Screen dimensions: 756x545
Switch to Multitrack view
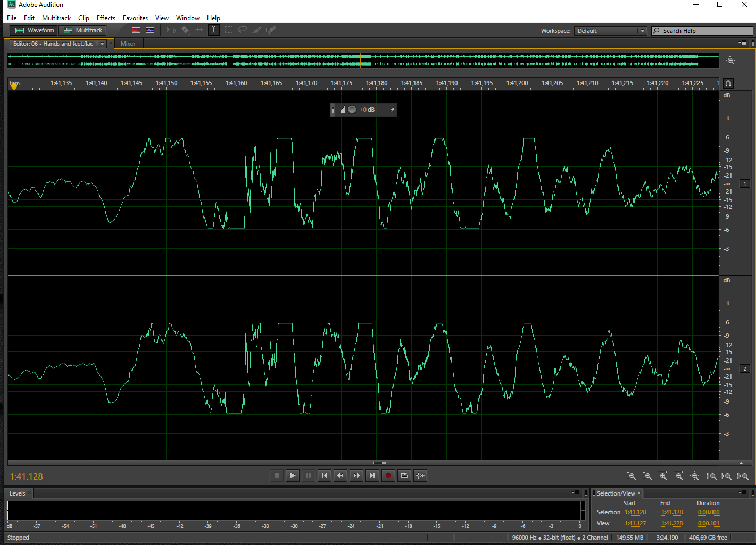click(x=83, y=30)
